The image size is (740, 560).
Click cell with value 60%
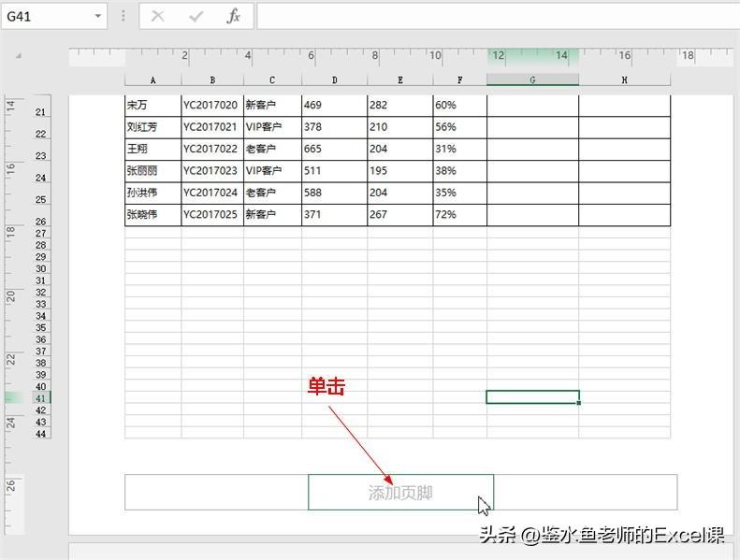tap(459, 106)
